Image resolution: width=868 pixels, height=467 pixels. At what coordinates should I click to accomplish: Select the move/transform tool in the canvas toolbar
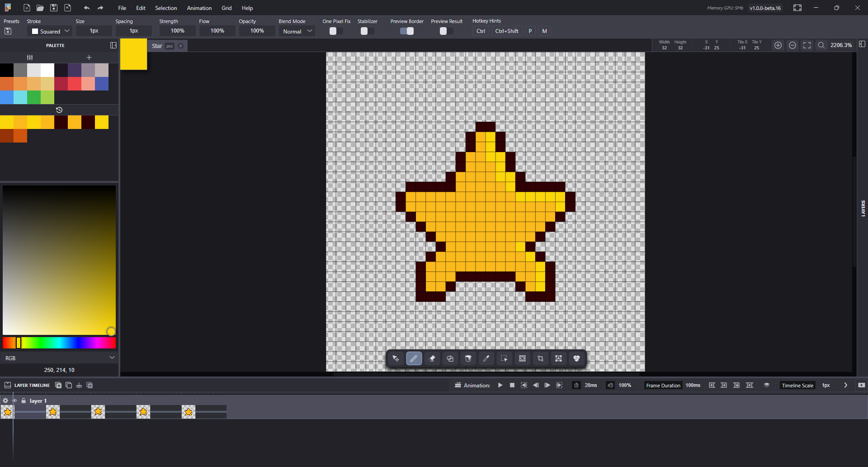[x=396, y=358]
